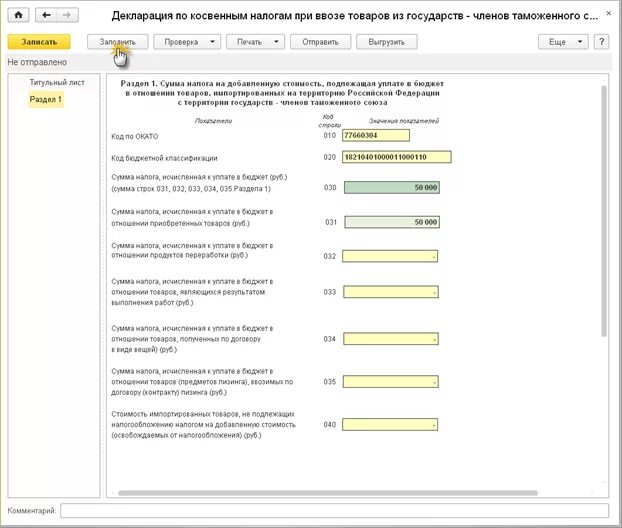The width and height of the screenshot is (622, 528).
Task: Select the line 030 total tax field
Action: [392, 188]
